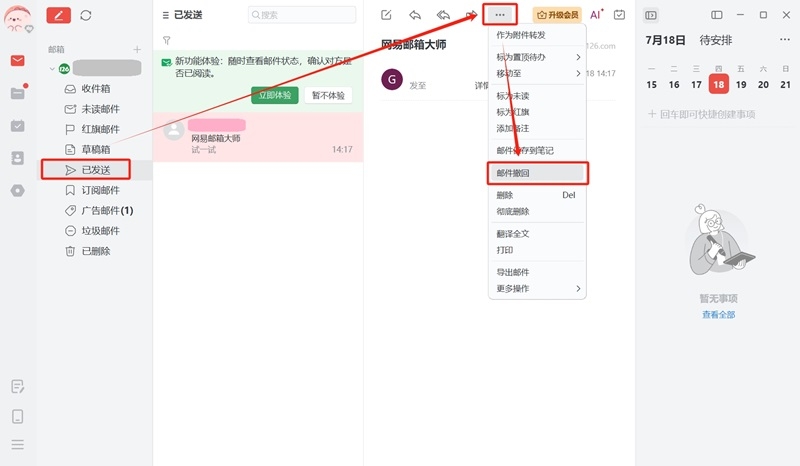The image size is (800, 466).
Task: Click the edit again icon in the mail toolbar
Action: click(386, 15)
